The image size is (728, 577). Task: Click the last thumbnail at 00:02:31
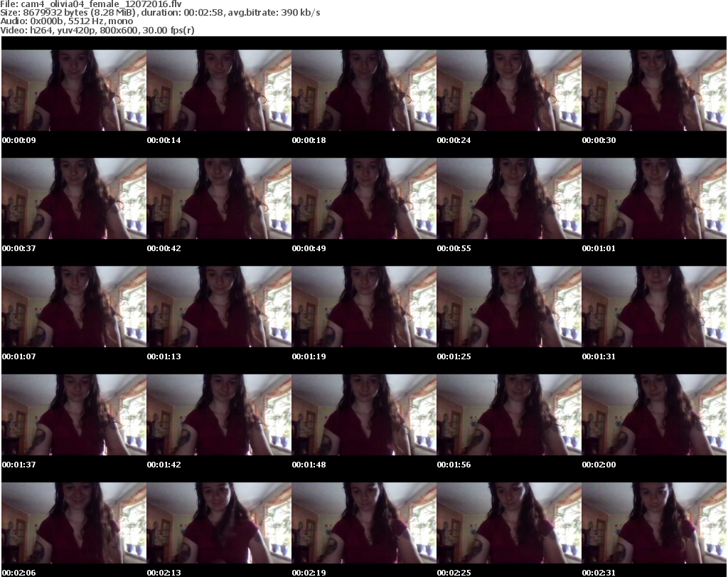click(654, 523)
